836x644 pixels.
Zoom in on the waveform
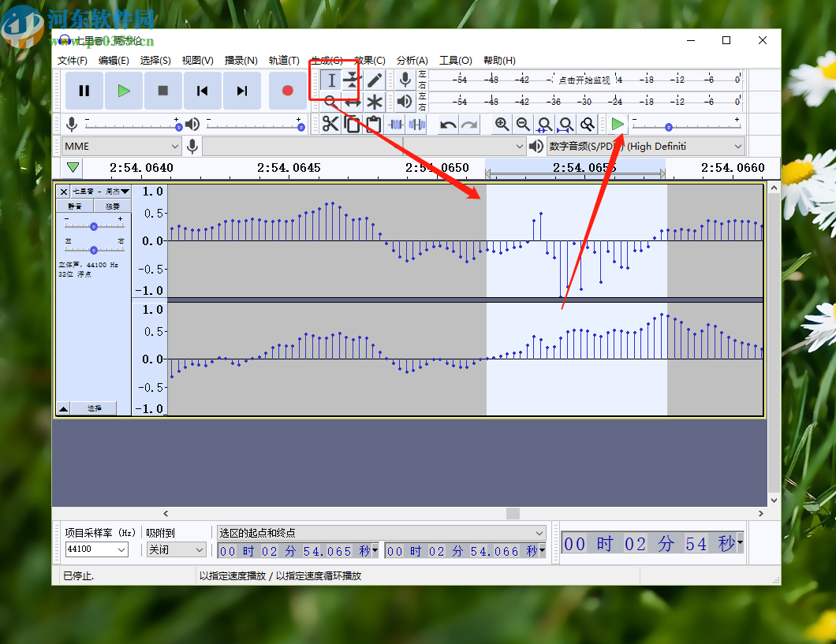tap(502, 125)
